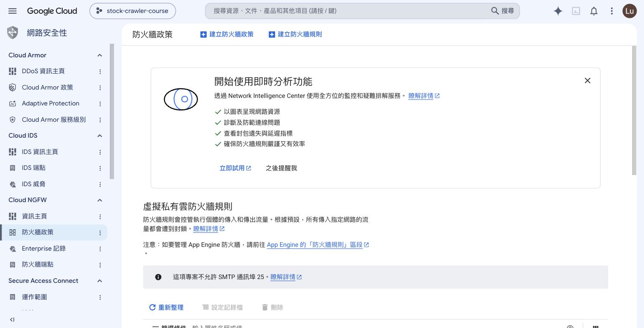Collapse the Cloud NGFW section
Screen dimensions: 644x328
(99, 200)
